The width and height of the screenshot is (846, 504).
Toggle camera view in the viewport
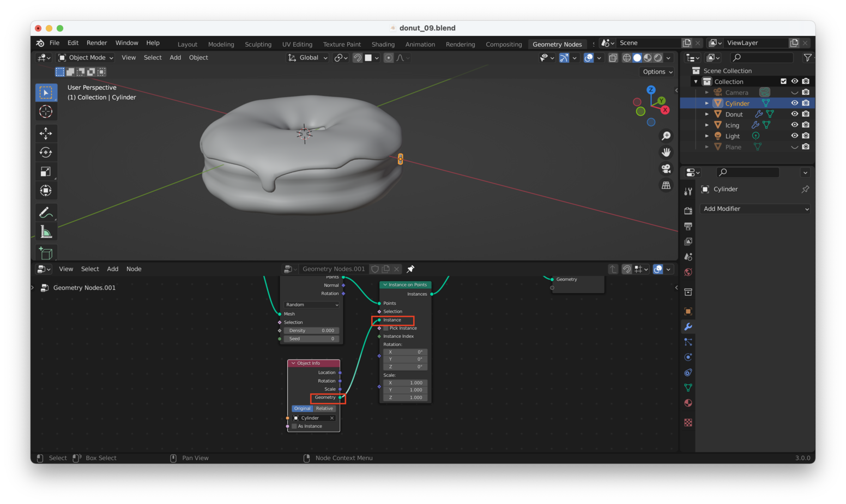[x=666, y=169]
